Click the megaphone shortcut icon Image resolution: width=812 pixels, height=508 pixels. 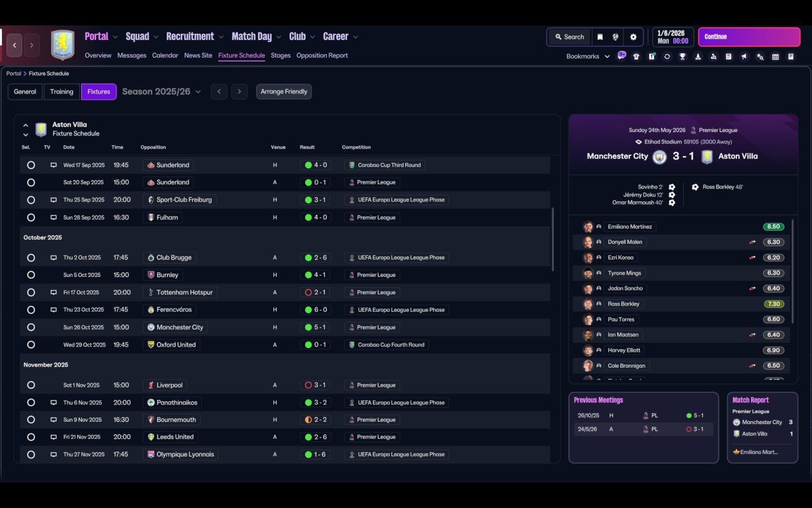click(x=744, y=57)
